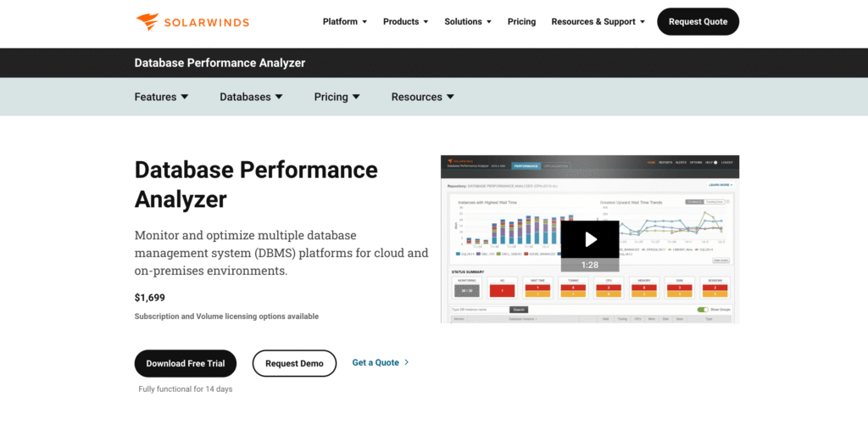This screenshot has height=431, width=868.
Task: Click the Request Demo button
Action: coord(294,363)
